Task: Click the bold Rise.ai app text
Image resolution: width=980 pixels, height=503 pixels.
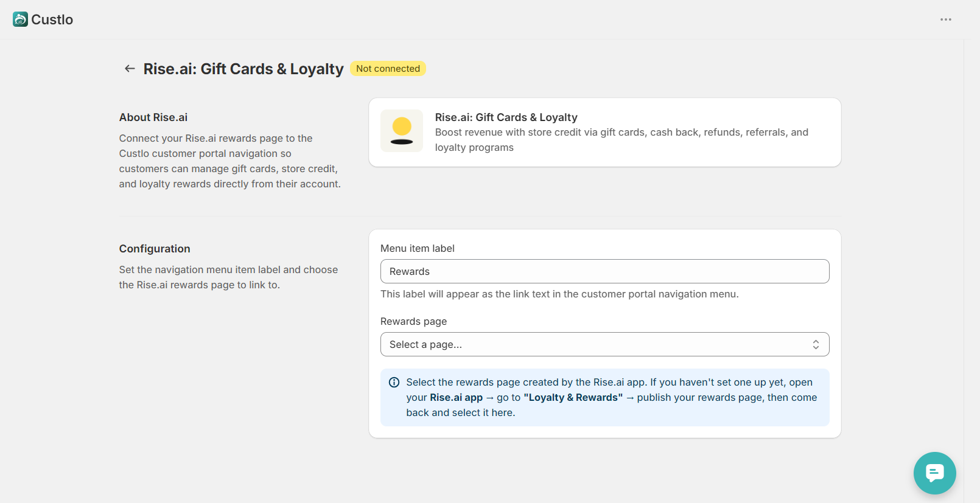Action: point(457,397)
